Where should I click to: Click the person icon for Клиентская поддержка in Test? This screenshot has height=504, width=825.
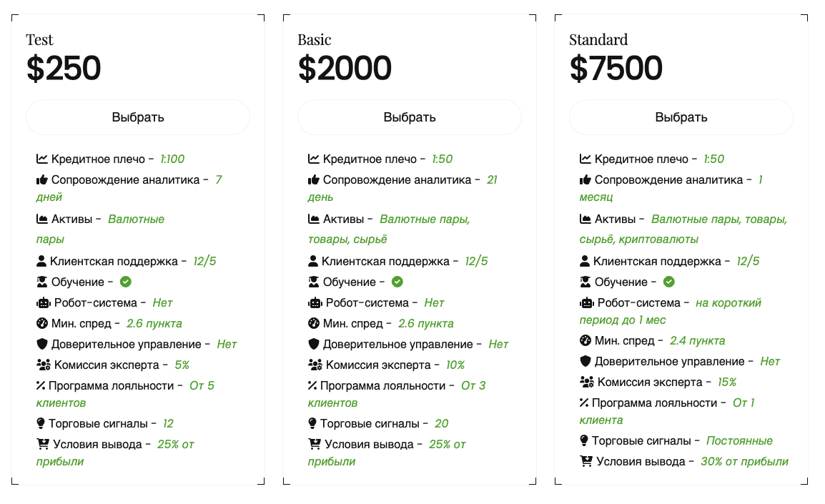pos(41,261)
